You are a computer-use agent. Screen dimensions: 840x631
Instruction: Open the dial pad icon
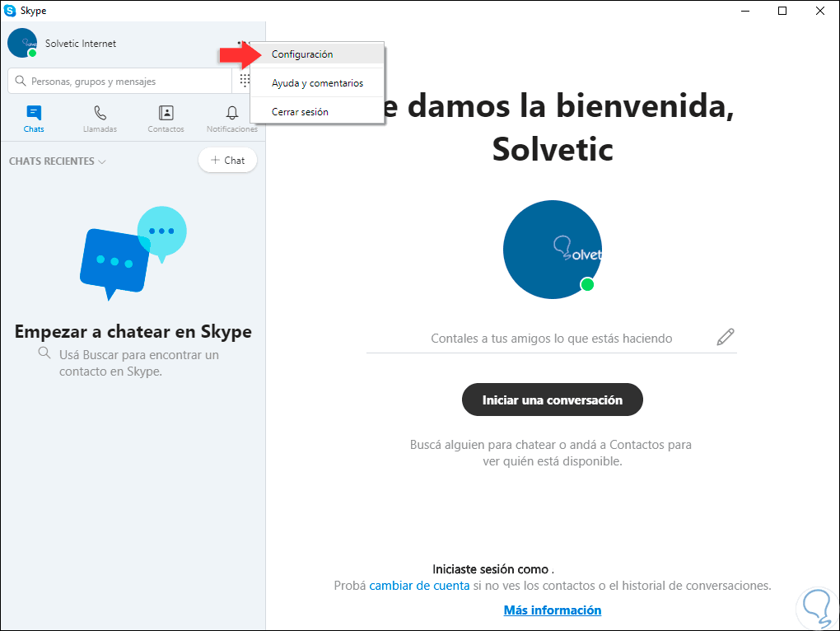[245, 81]
